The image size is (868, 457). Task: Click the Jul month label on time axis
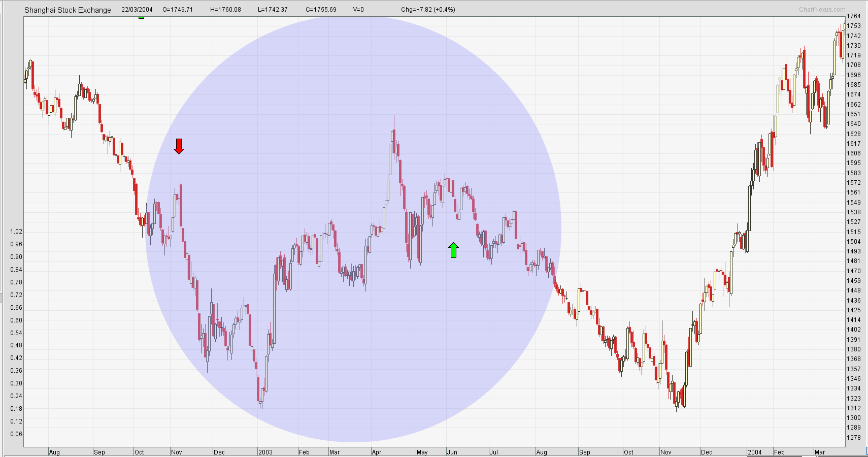pyautogui.click(x=494, y=452)
